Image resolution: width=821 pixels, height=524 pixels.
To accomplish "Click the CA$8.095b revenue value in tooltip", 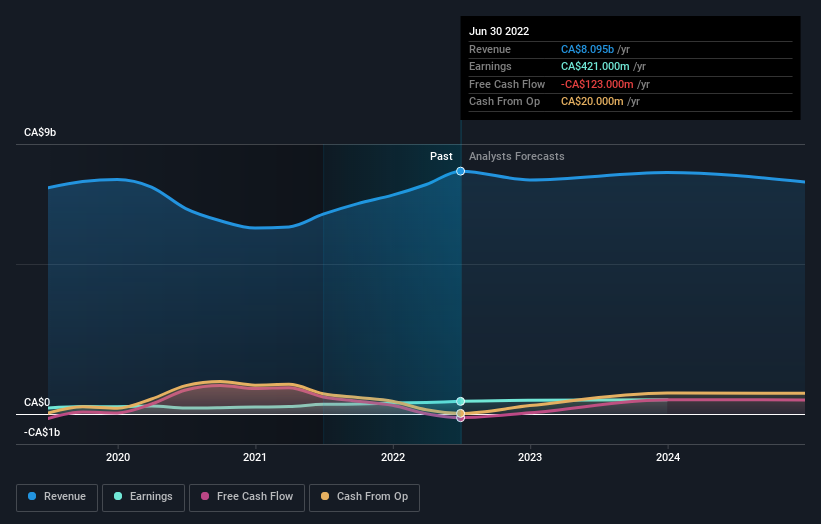I will tap(587, 49).
